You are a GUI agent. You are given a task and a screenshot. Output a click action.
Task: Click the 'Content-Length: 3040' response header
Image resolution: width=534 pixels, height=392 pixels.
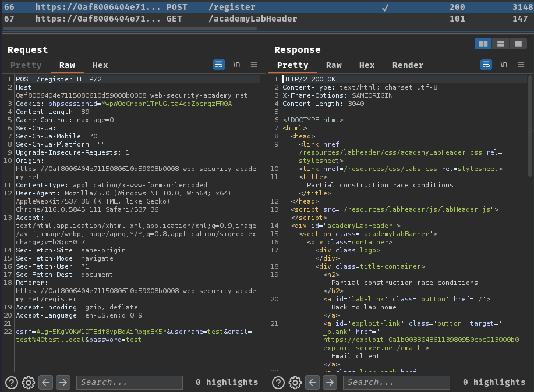point(323,104)
